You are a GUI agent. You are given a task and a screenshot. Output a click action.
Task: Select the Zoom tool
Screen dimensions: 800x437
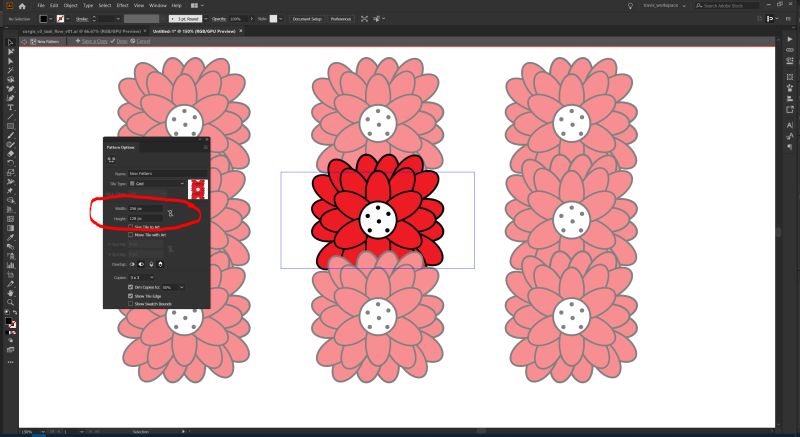(10, 302)
